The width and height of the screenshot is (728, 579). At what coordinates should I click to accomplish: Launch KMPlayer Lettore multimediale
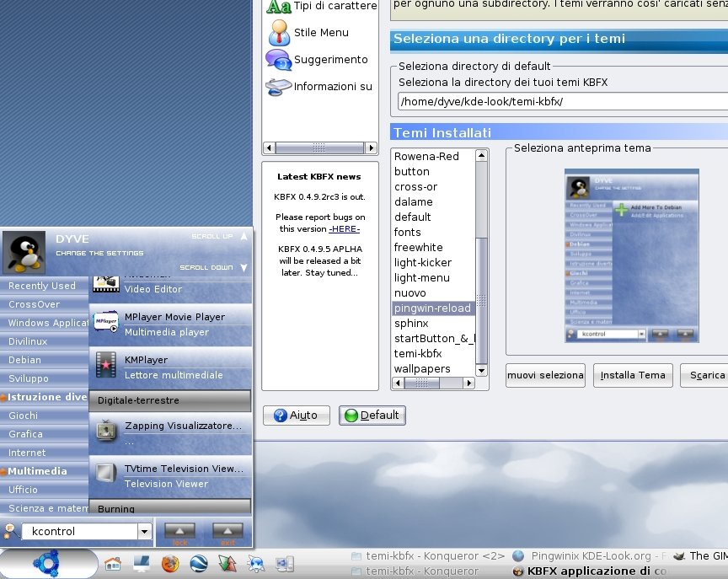170,367
